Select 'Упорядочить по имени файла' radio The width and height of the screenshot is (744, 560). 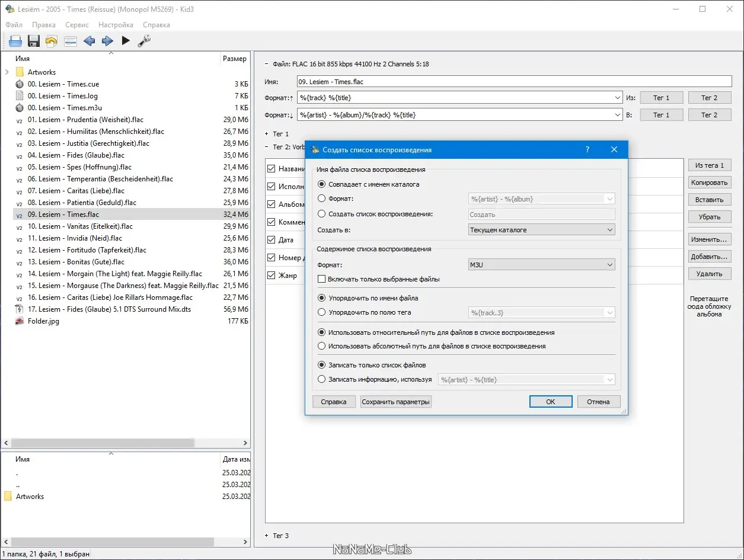[x=322, y=298]
